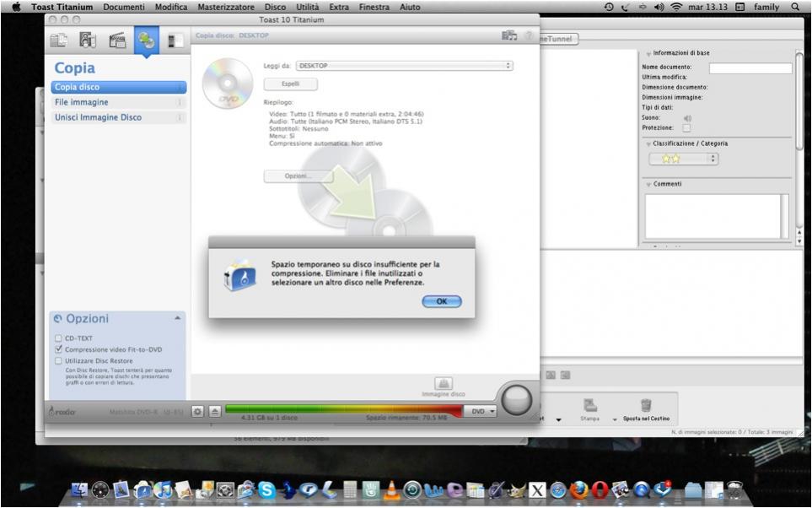Open the Documenti menu
812x508 pixels.
click(124, 7)
